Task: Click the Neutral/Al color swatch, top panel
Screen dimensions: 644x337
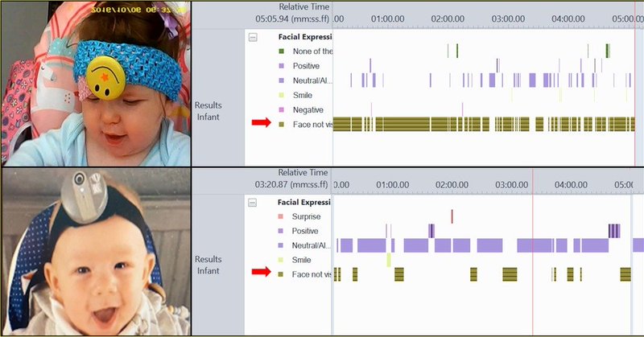Action: coord(281,80)
